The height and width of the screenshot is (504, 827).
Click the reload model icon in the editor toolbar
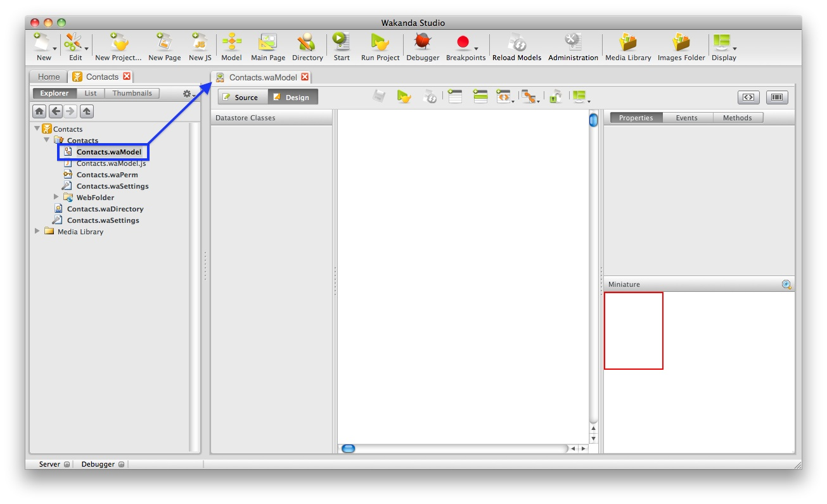pyautogui.click(x=430, y=97)
